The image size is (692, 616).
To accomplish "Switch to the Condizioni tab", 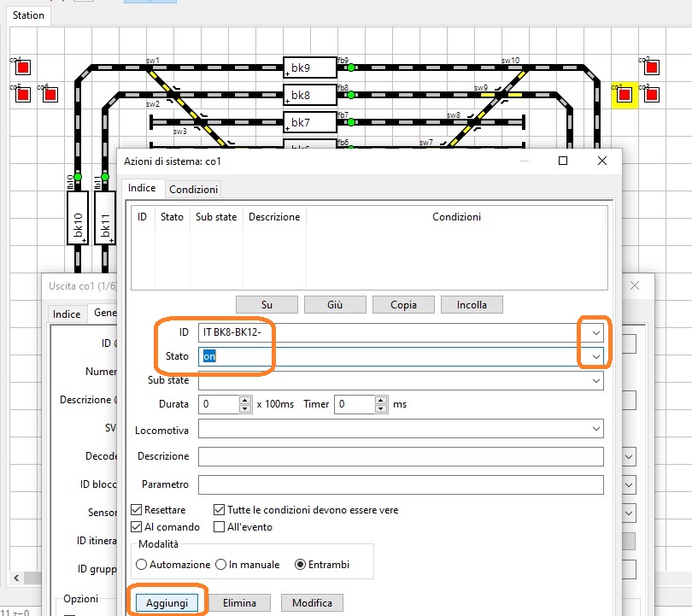I will 193,189.
